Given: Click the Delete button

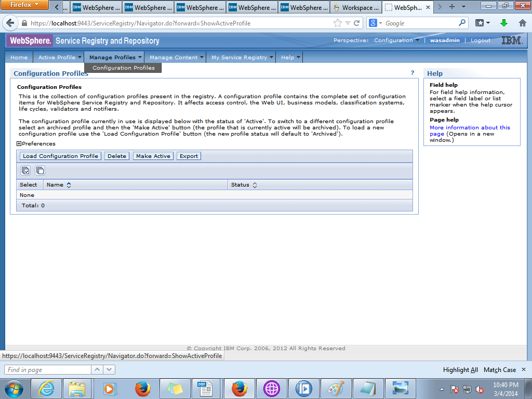Looking at the screenshot, I should (x=117, y=156).
